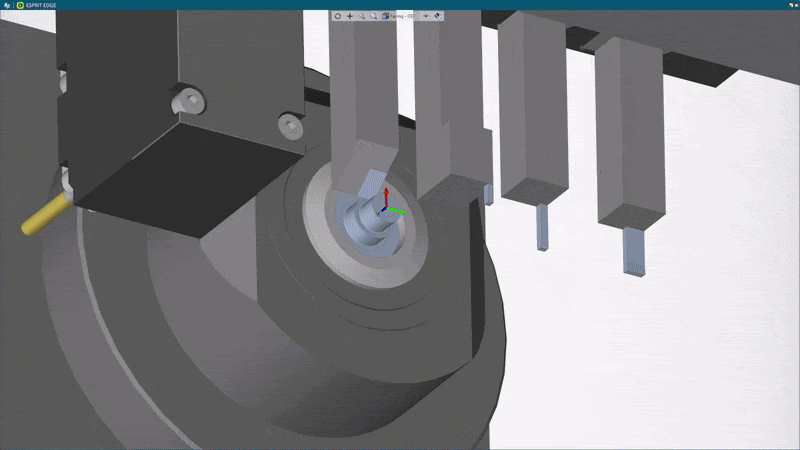The height and width of the screenshot is (450, 800).
Task: Toggle the eye visibility icon in toolbar
Action: (426, 16)
